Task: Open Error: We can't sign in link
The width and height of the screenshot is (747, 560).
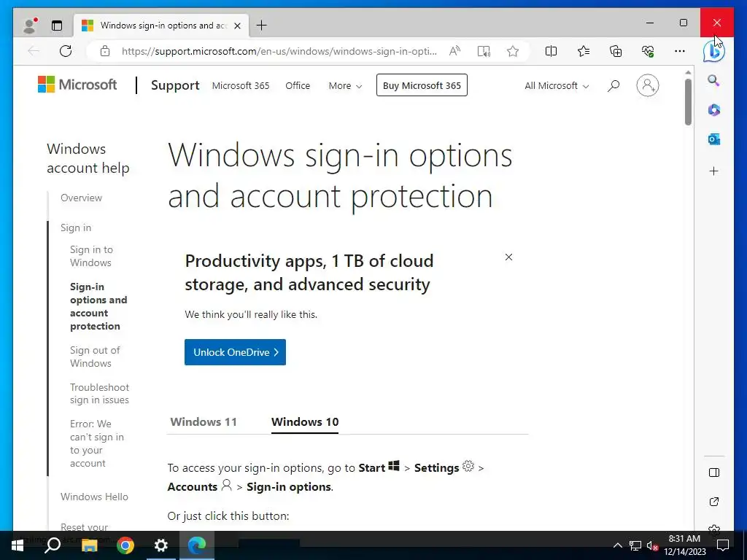Action: click(x=97, y=443)
